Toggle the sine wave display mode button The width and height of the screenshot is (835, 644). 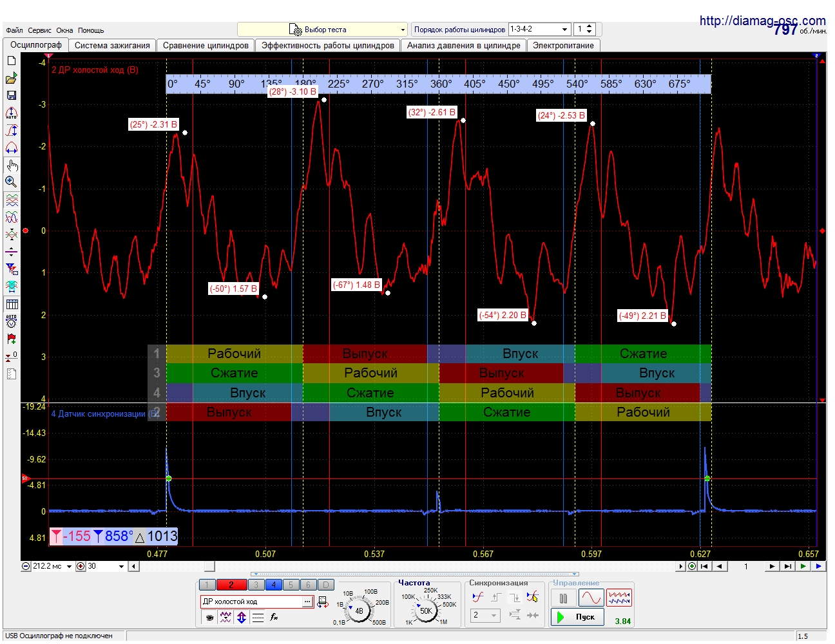click(x=591, y=598)
